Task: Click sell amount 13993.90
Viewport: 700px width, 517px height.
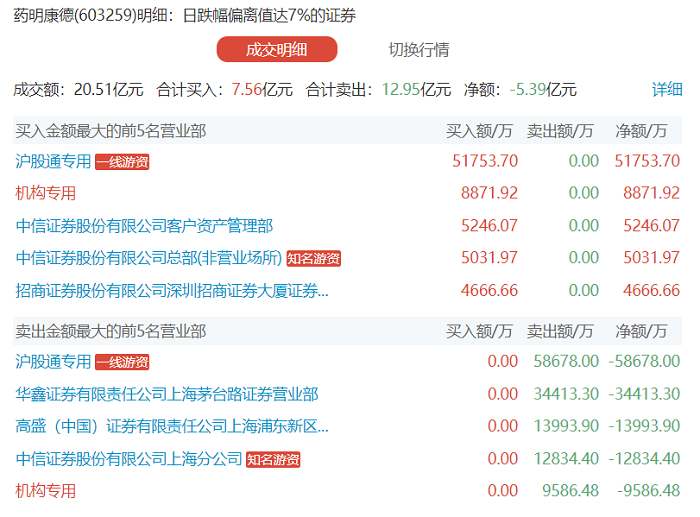Action: pos(566,426)
